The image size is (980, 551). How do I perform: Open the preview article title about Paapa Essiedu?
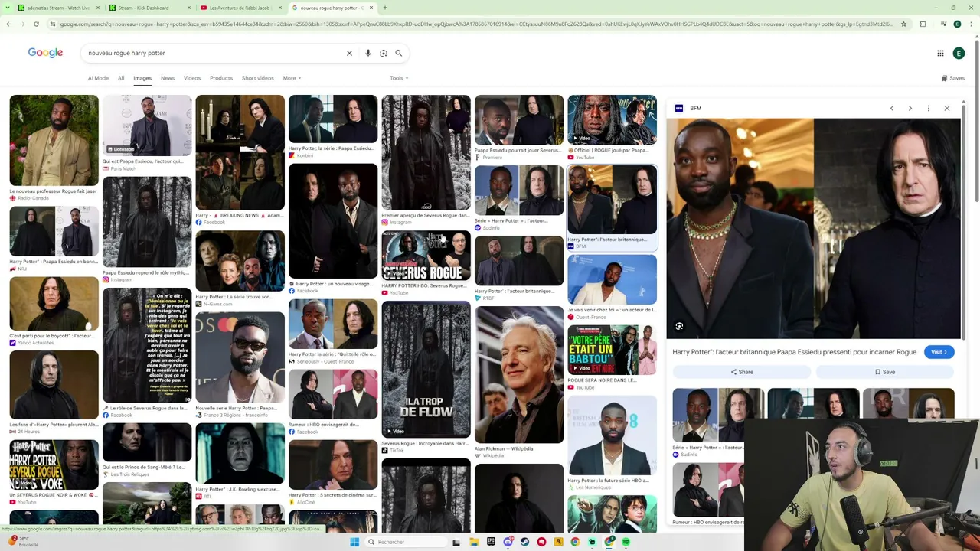coord(794,352)
